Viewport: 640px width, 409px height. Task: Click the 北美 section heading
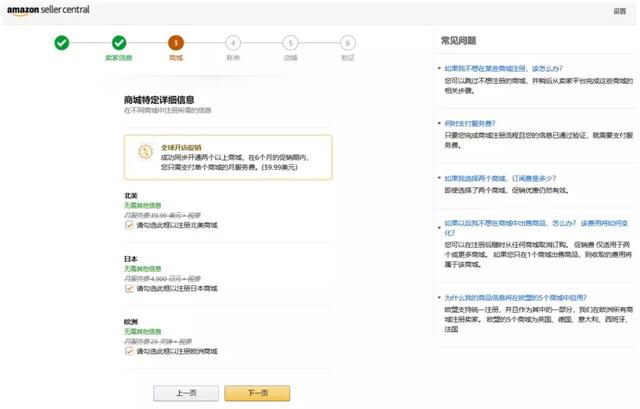pos(131,196)
